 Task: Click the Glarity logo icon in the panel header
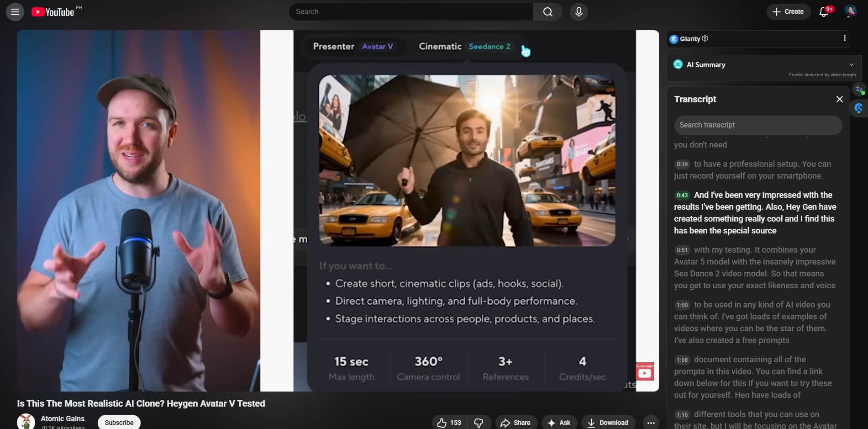tap(673, 39)
